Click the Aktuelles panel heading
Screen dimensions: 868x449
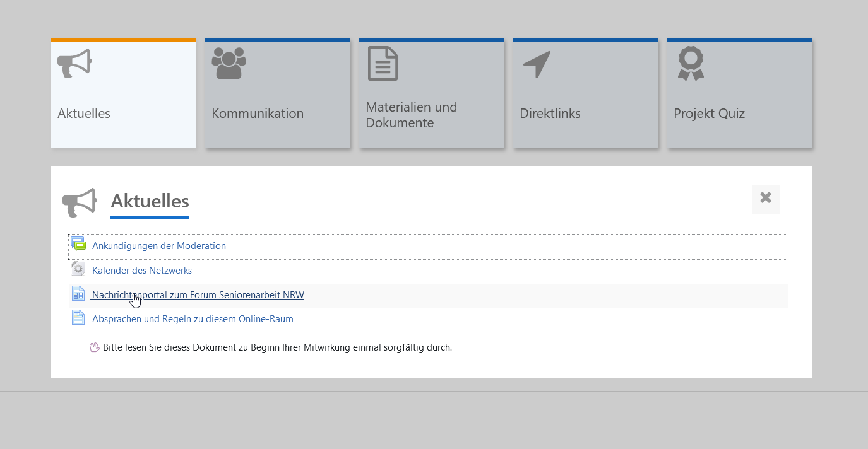pyautogui.click(x=150, y=201)
